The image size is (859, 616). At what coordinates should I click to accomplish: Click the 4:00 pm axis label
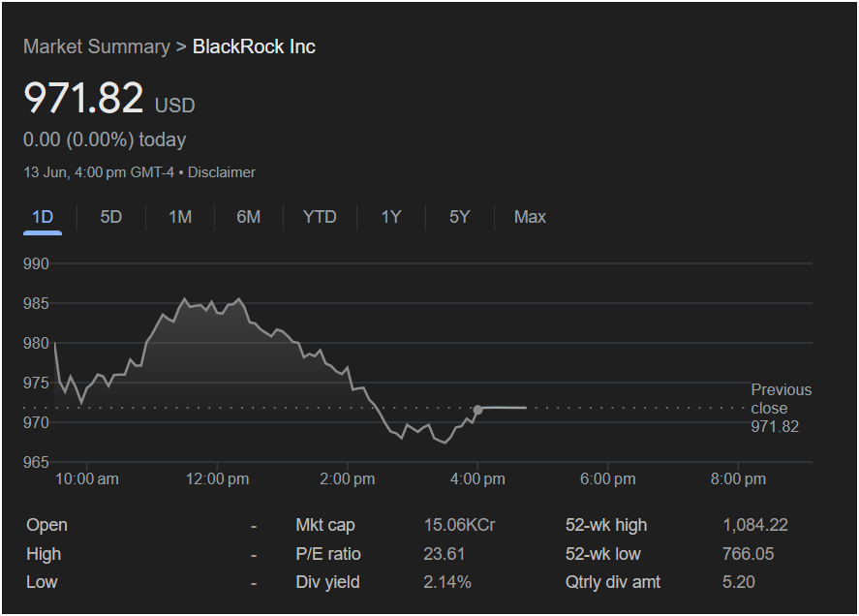coord(477,479)
